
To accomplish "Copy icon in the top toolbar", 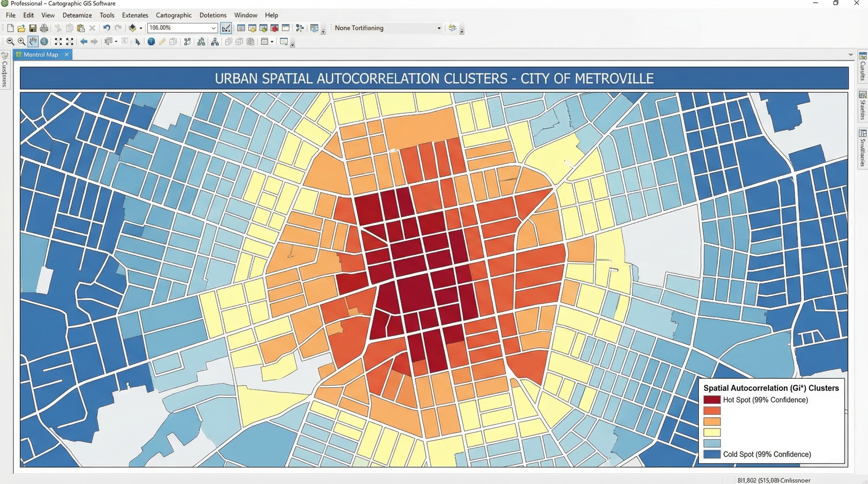I will [70, 28].
